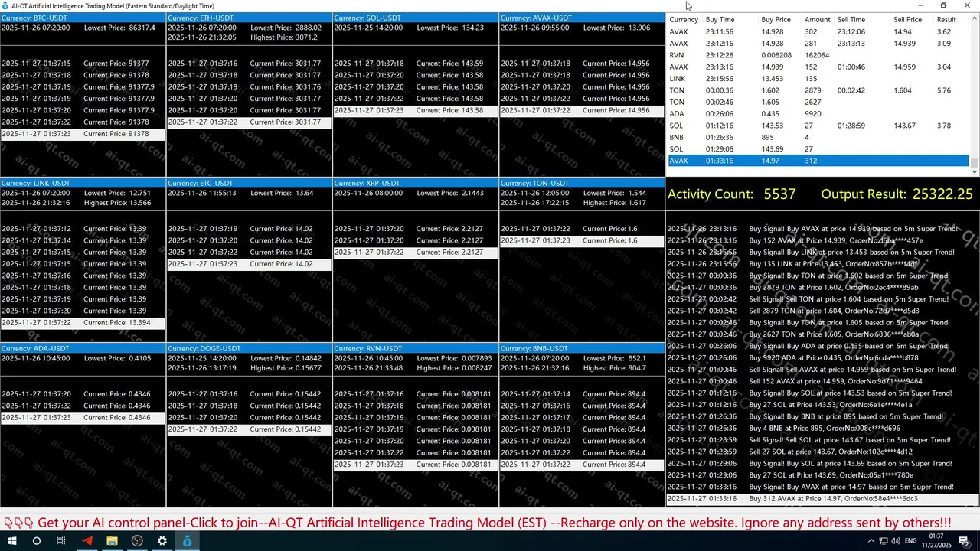Open the Action Center notifications icon
The height and width of the screenshot is (551, 980).
coord(966,541)
